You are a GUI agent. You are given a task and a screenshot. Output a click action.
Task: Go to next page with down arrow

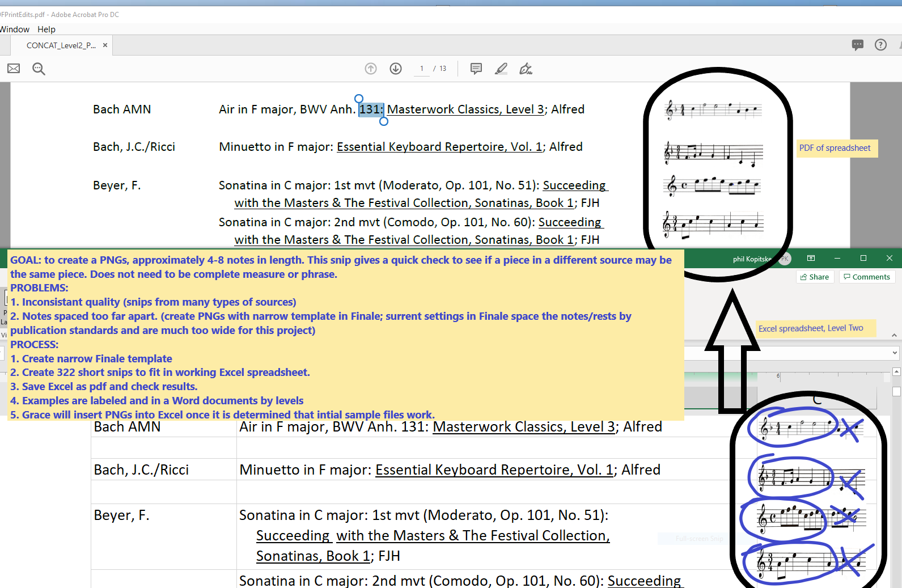[396, 69]
